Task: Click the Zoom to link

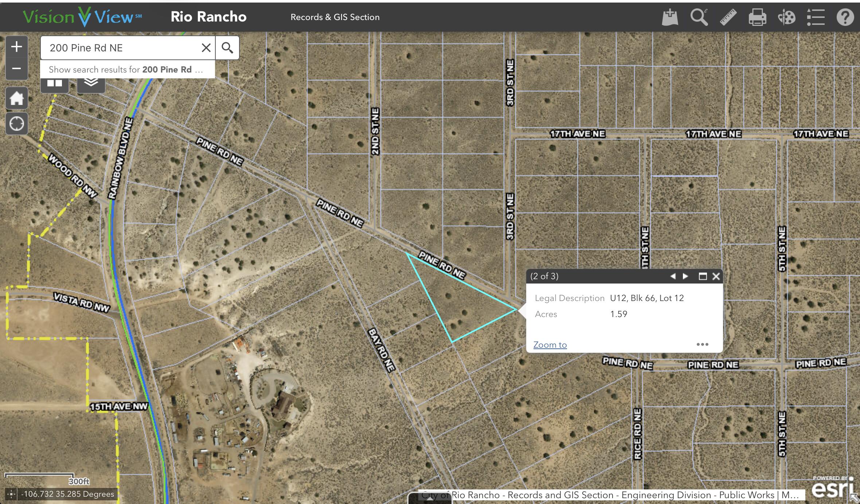Action: [x=550, y=345]
